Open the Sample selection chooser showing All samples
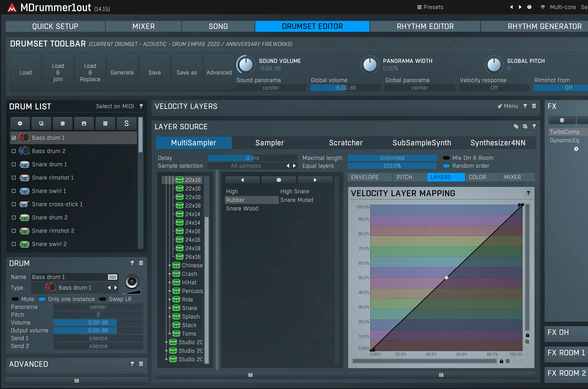 [x=246, y=166]
